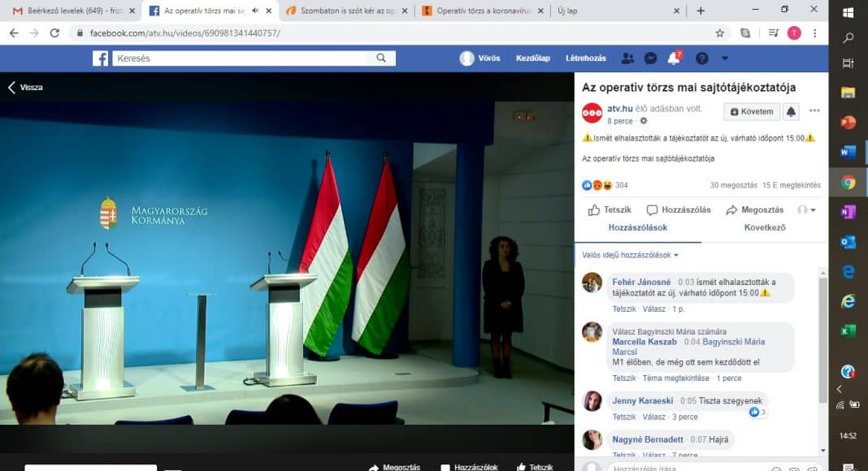Reload the page in Chrome
This screenshot has width=868, height=471.
(x=54, y=33)
